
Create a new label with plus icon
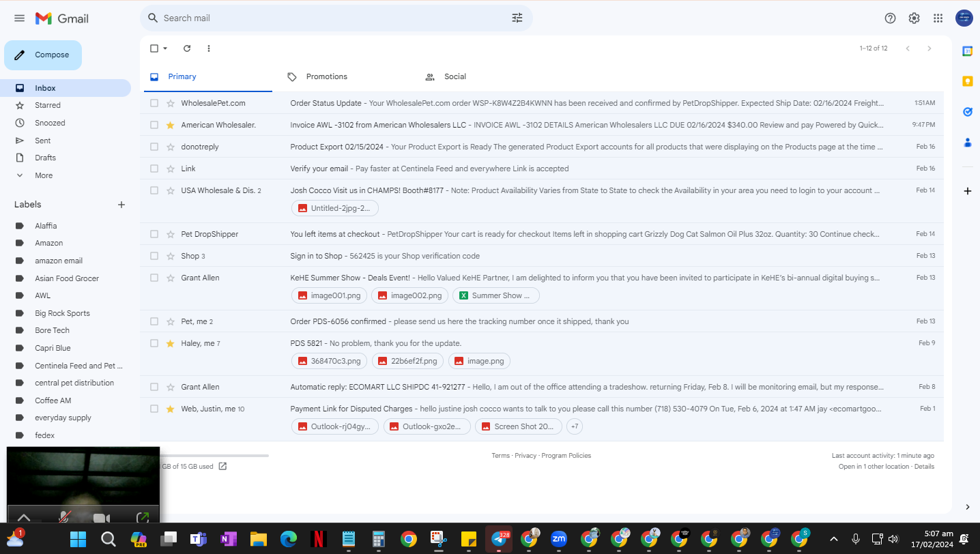(121, 205)
